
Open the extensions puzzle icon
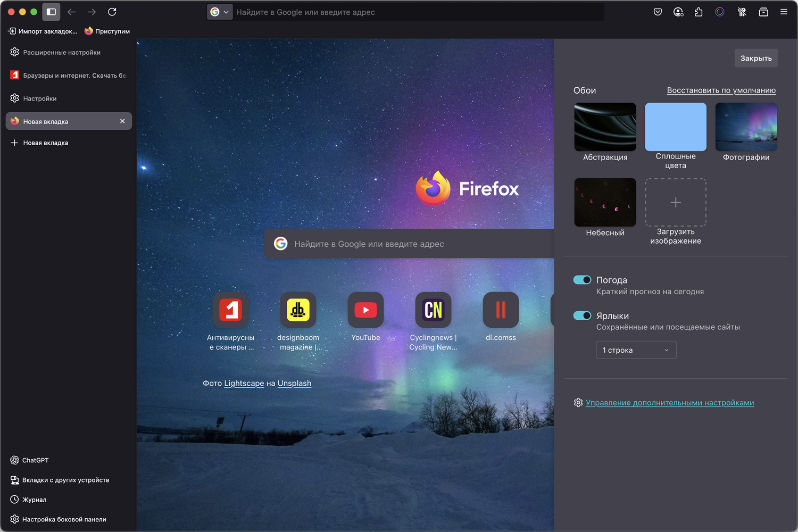tap(699, 12)
